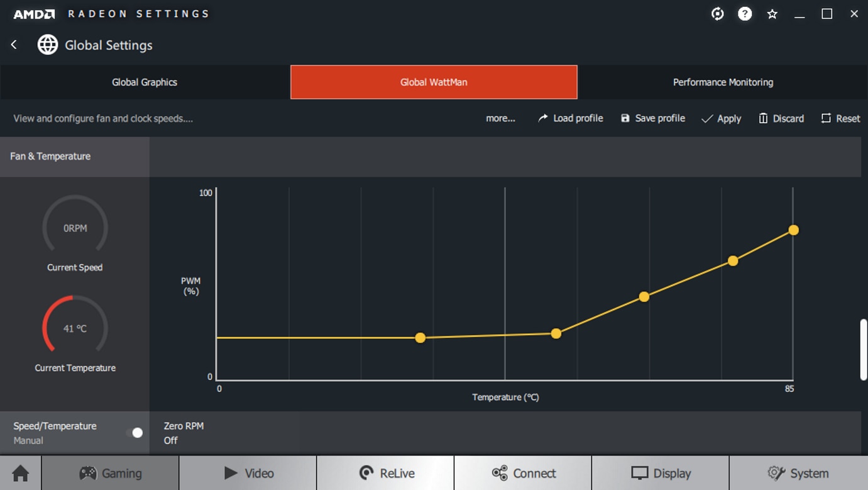Click the 'View and configure fan and clock speeds....' text
This screenshot has height=490, width=868.
tap(103, 118)
